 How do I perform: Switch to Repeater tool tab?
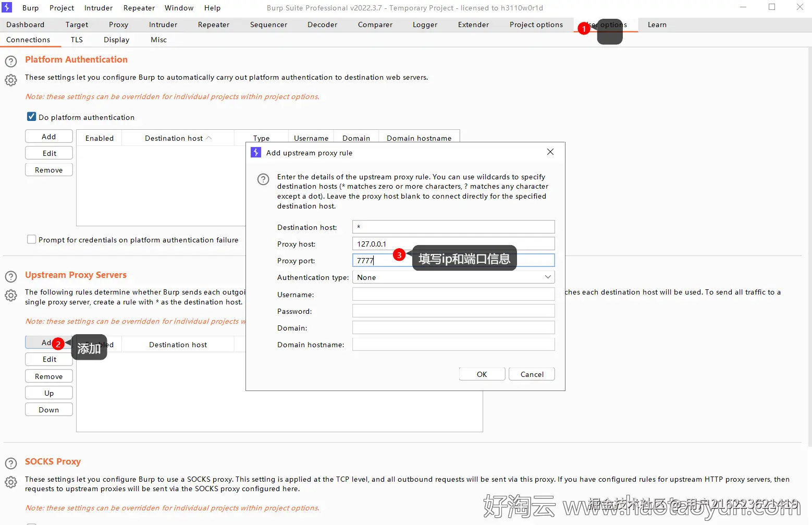coord(214,25)
